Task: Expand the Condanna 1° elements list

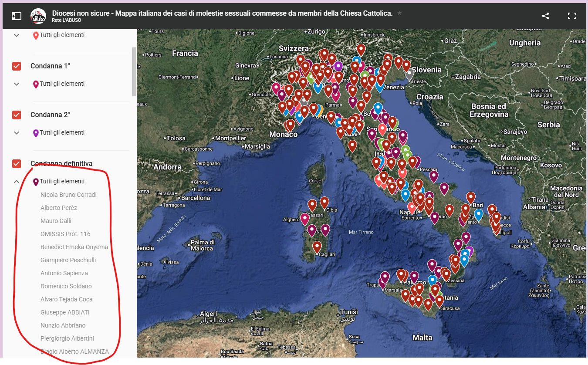Action: [17, 84]
